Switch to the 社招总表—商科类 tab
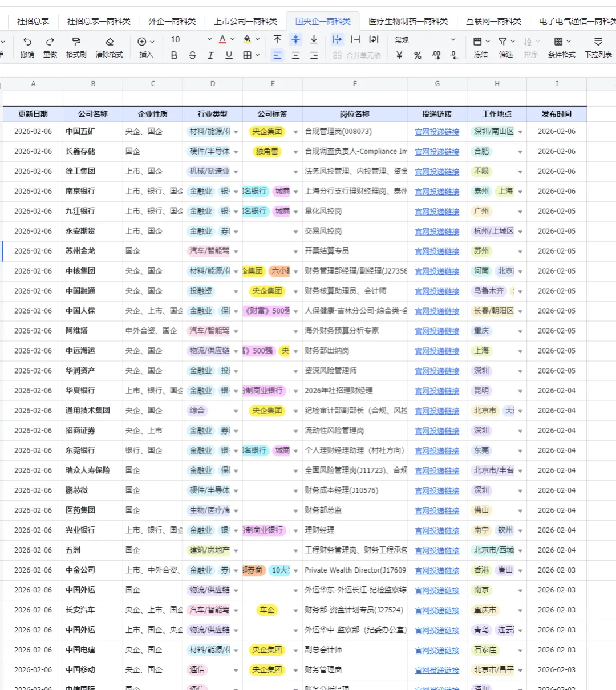 click(x=99, y=21)
